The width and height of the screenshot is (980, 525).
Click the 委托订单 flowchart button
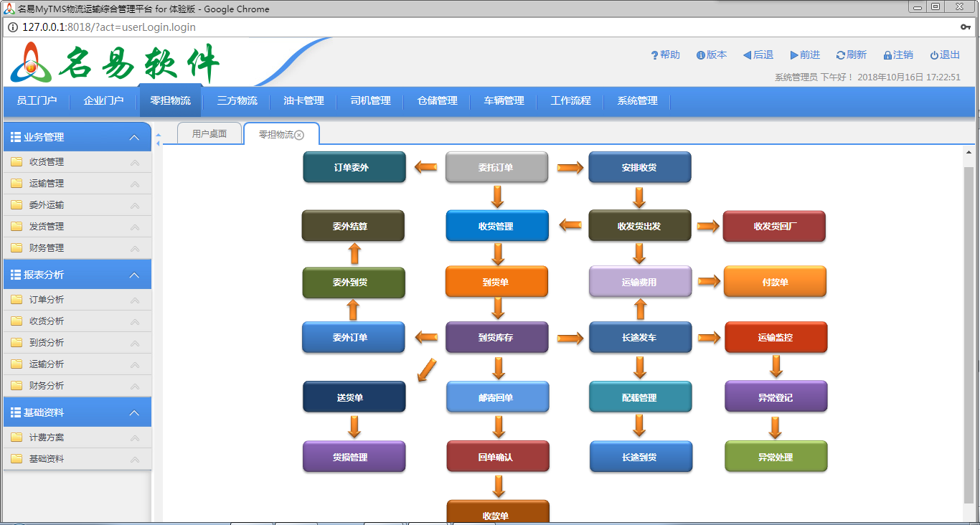[496, 167]
